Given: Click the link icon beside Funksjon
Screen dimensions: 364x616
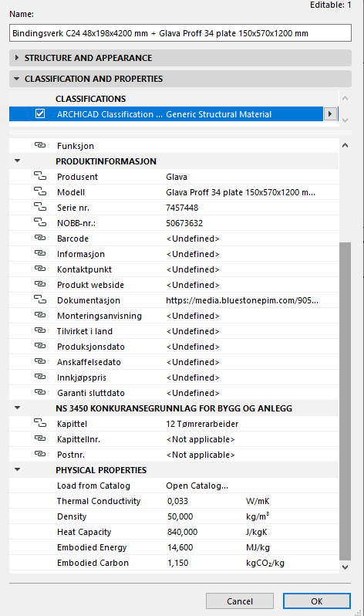Looking at the screenshot, I should pyautogui.click(x=39, y=145).
